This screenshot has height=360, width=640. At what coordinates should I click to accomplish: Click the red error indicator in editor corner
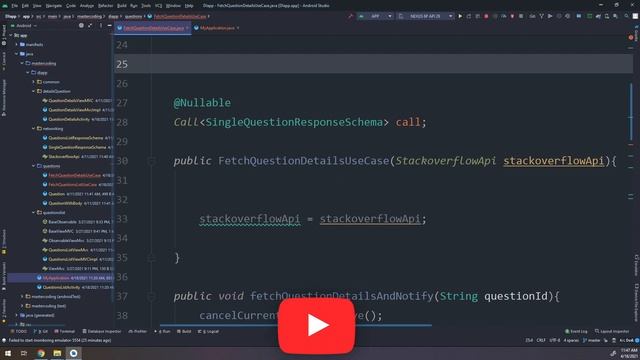point(631,38)
